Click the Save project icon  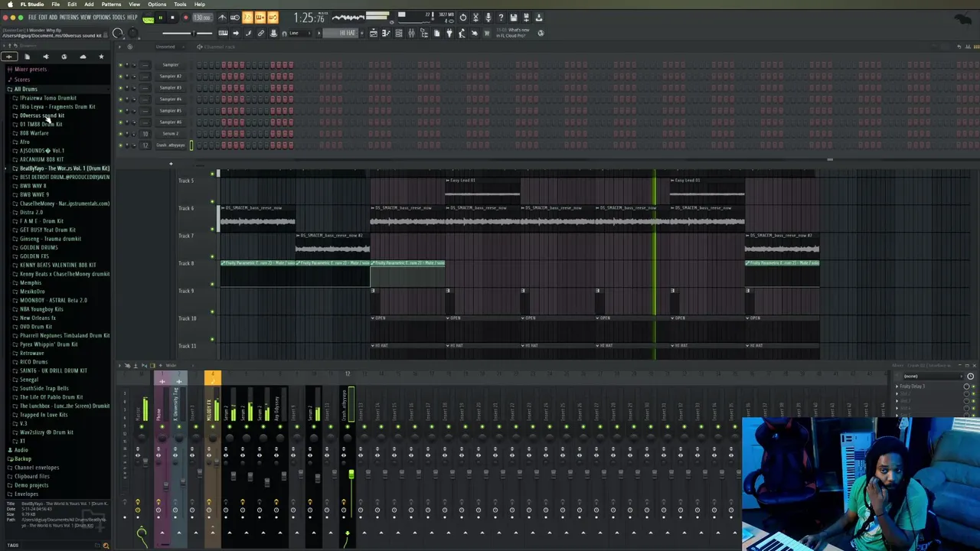[x=514, y=18]
